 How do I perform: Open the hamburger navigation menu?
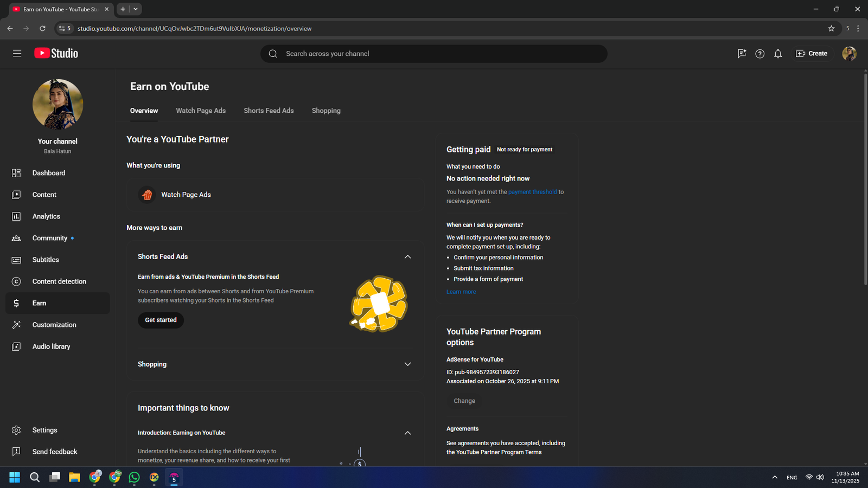click(17, 54)
